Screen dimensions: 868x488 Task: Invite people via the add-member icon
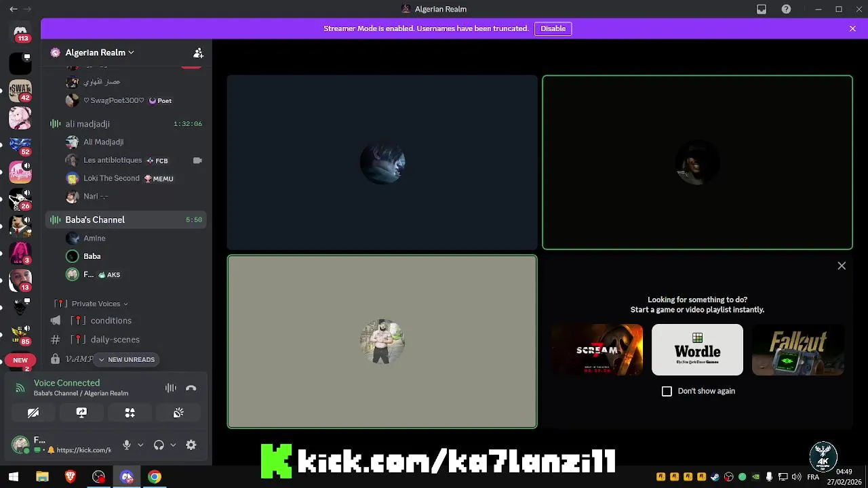[x=198, y=53]
